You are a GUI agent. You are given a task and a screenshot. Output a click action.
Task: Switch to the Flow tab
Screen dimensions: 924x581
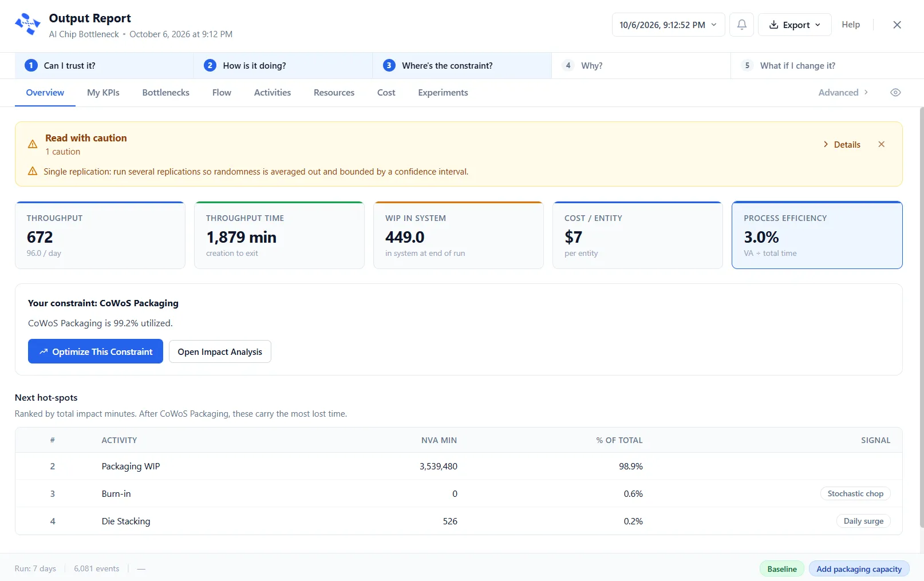point(222,93)
